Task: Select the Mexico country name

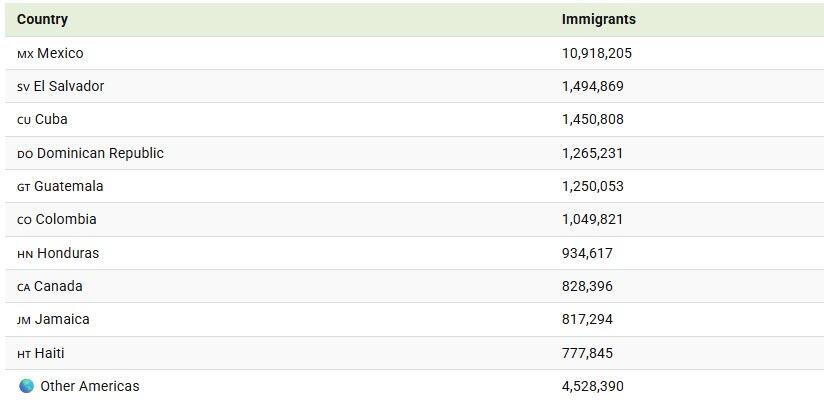Action: tap(60, 53)
